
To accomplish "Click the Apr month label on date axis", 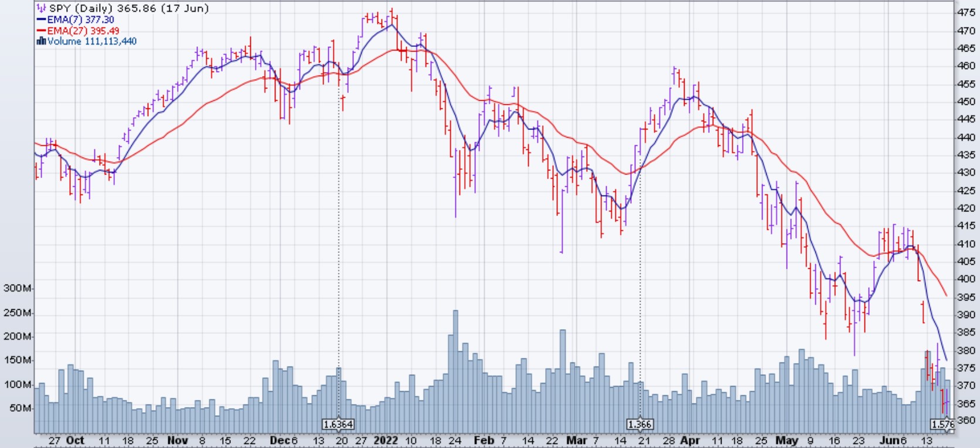I will tap(690, 440).
